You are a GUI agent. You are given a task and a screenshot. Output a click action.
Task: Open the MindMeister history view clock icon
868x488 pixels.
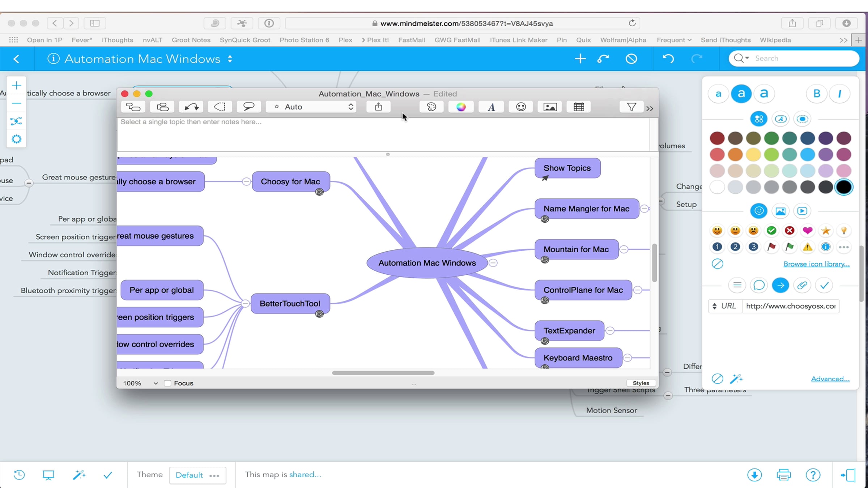19,475
